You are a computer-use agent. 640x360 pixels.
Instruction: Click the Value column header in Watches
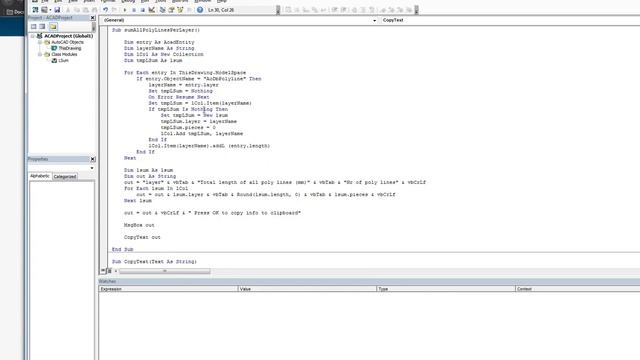307,289
